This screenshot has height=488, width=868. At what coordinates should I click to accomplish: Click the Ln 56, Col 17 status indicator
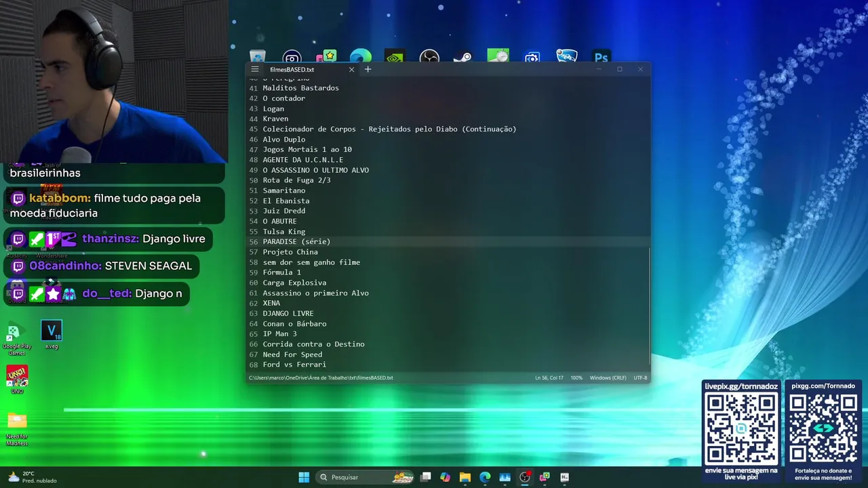(x=549, y=378)
